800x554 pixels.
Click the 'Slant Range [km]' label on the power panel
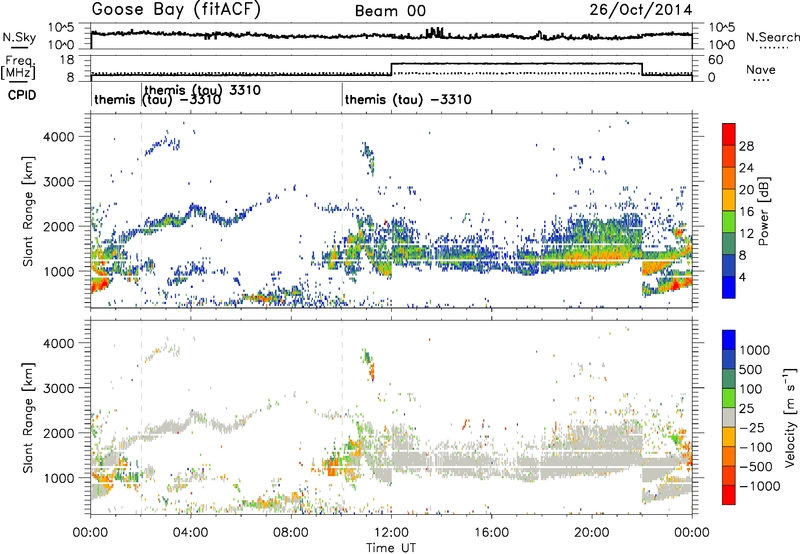[28, 211]
